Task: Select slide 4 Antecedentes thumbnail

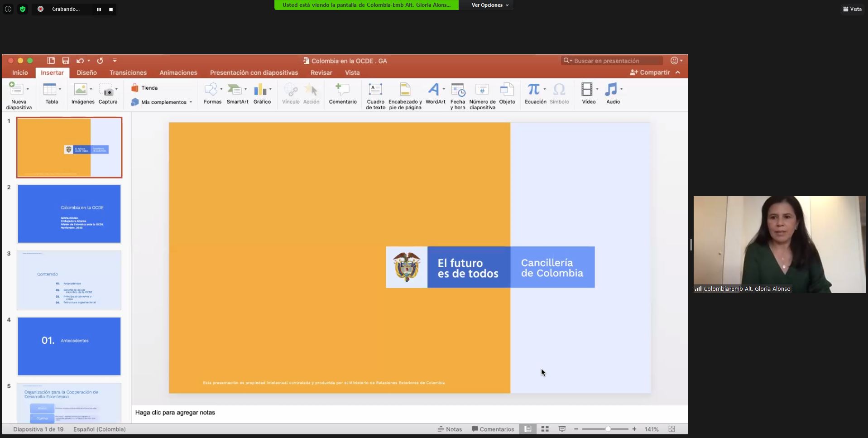Action: point(69,346)
